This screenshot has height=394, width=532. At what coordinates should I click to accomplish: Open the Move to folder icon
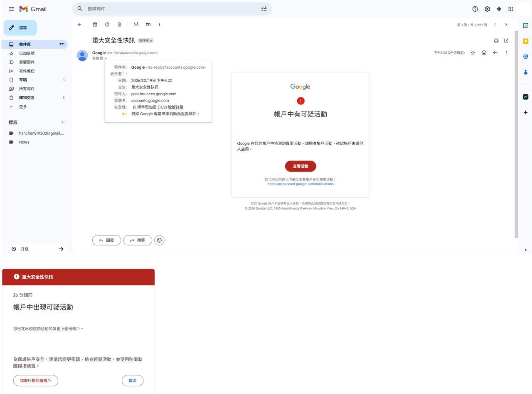pos(148,25)
